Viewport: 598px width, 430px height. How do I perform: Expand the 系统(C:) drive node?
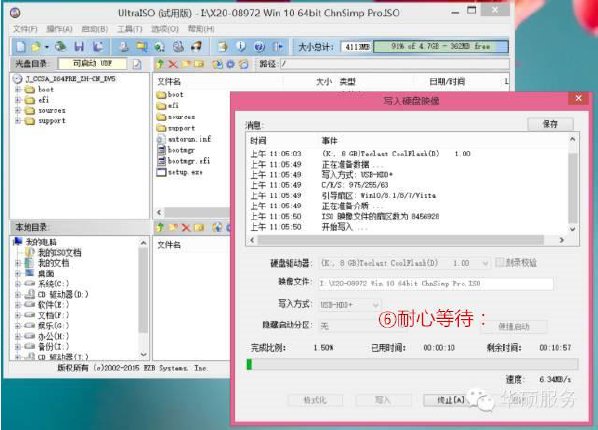[18, 284]
